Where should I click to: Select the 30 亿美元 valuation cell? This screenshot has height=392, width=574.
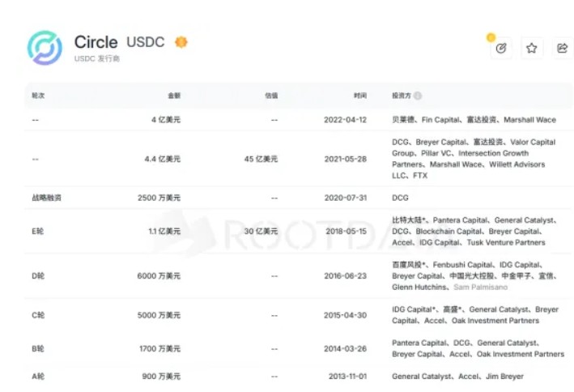[x=261, y=231]
